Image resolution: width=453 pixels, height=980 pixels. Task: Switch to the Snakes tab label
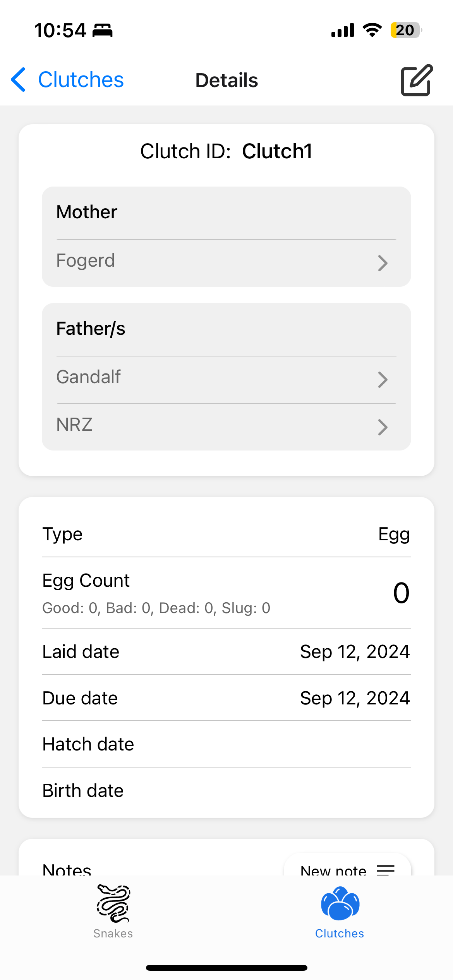click(113, 934)
